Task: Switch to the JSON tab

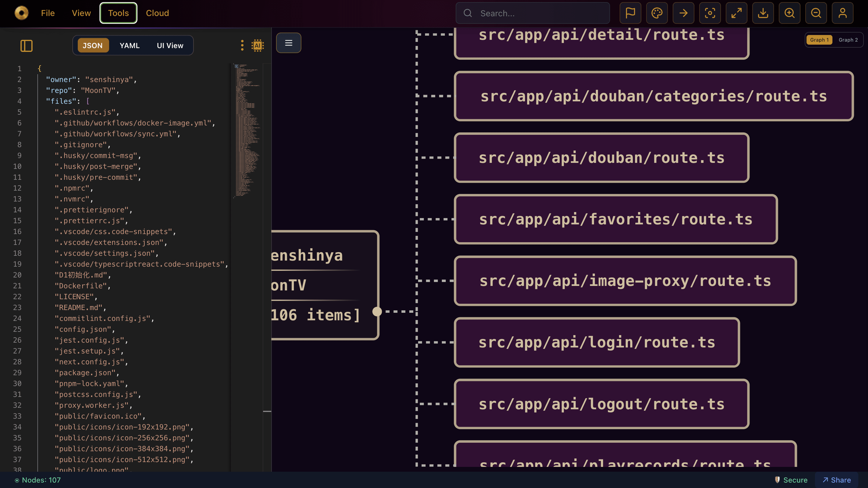Action: (x=93, y=45)
